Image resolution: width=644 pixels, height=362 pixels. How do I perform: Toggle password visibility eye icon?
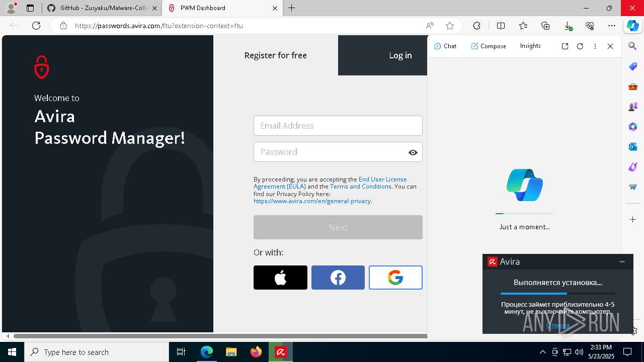click(x=413, y=152)
